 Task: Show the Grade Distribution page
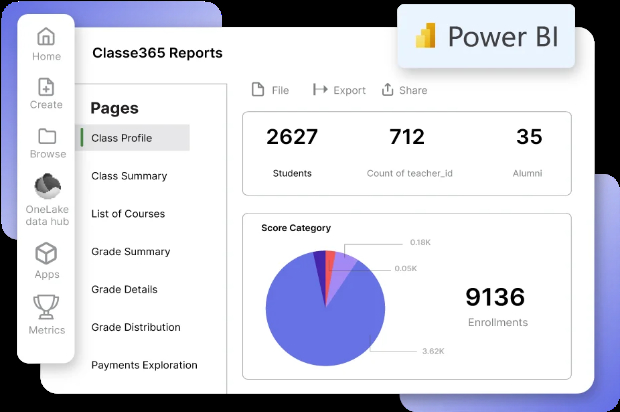136,327
